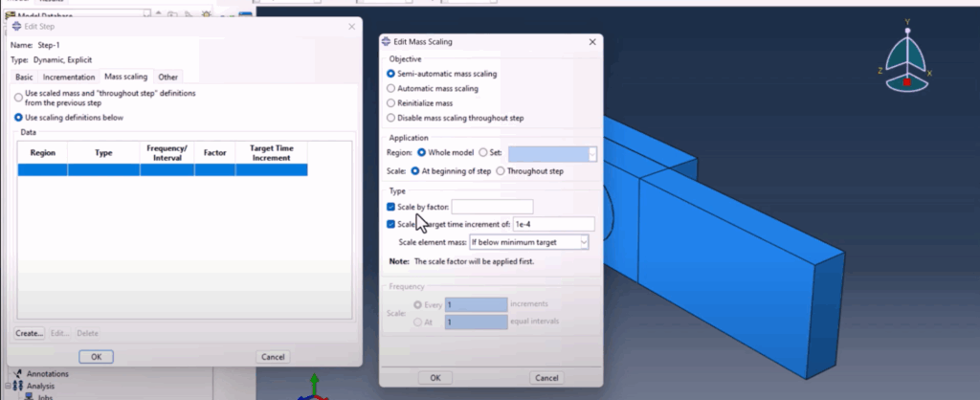Close the Edit Step dialog
The width and height of the screenshot is (980, 400).
point(352,27)
